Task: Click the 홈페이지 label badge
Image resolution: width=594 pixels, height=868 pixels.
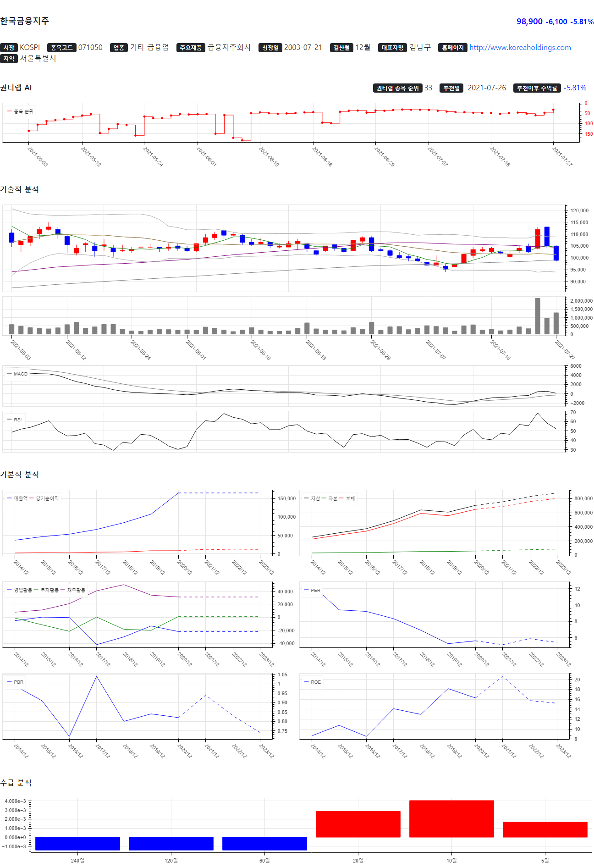Action: [453, 48]
